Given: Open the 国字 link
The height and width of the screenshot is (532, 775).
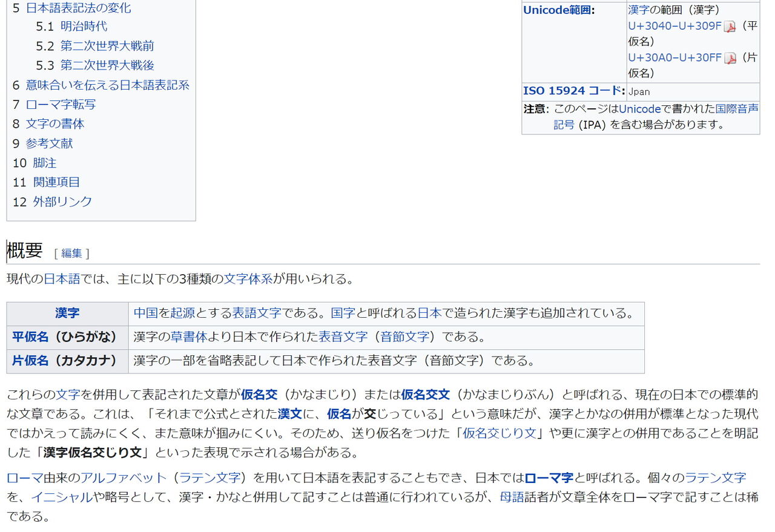Looking at the screenshot, I should coord(343,314).
